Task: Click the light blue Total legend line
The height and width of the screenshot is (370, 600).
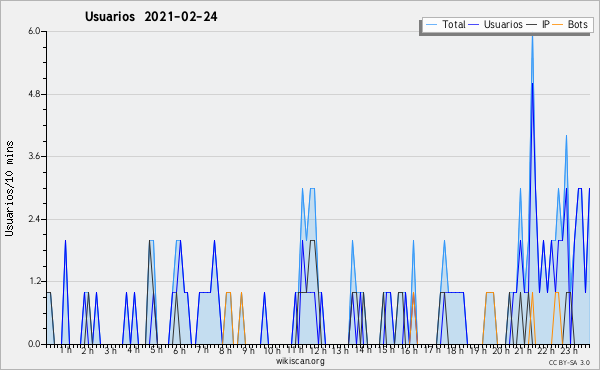Action: coord(431,24)
